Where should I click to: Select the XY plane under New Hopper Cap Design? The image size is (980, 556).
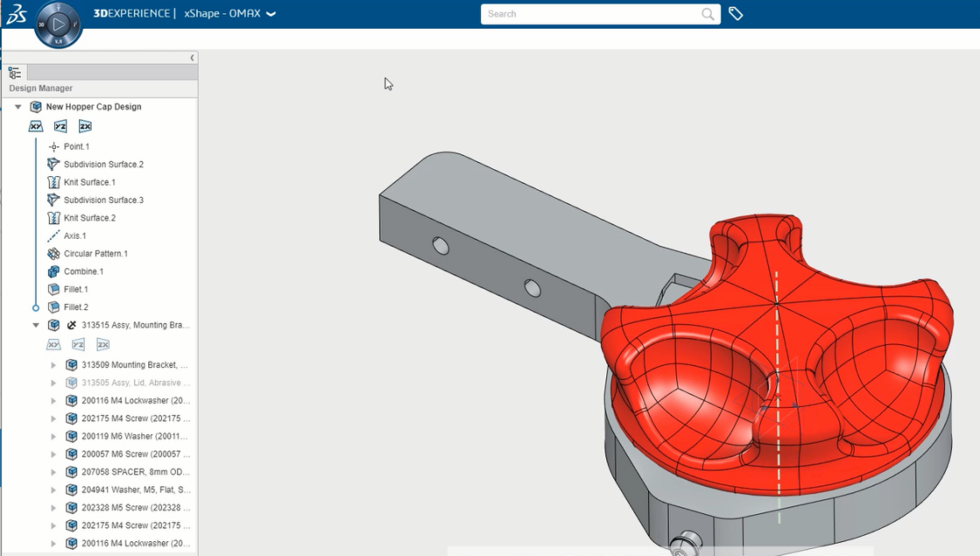36,126
